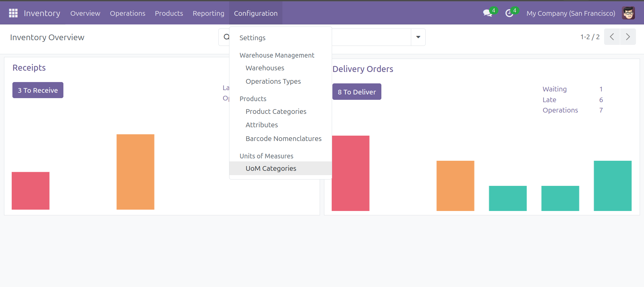Viewport: 644px width, 287px height.
Task: Click the orange bar in Receipts chart
Action: [x=135, y=172]
